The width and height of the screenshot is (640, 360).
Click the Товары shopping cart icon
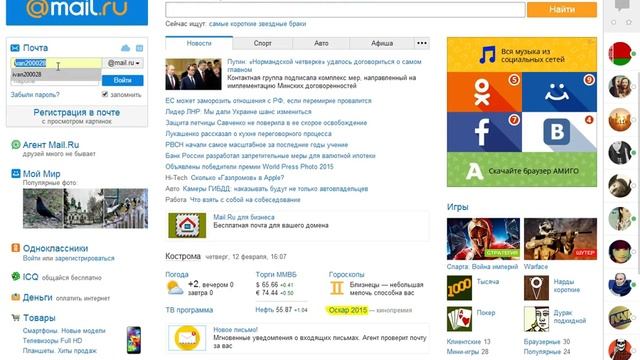[16, 317]
